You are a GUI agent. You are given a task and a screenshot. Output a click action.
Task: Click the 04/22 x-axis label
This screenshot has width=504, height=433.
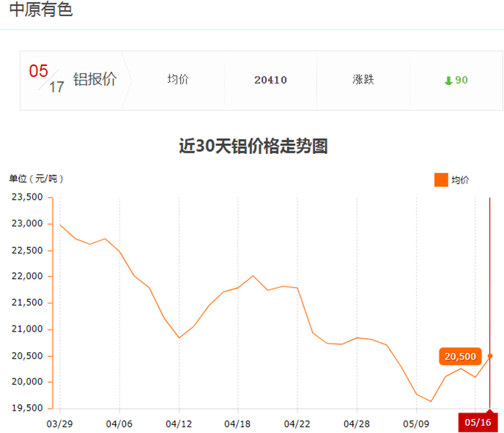[x=297, y=424]
